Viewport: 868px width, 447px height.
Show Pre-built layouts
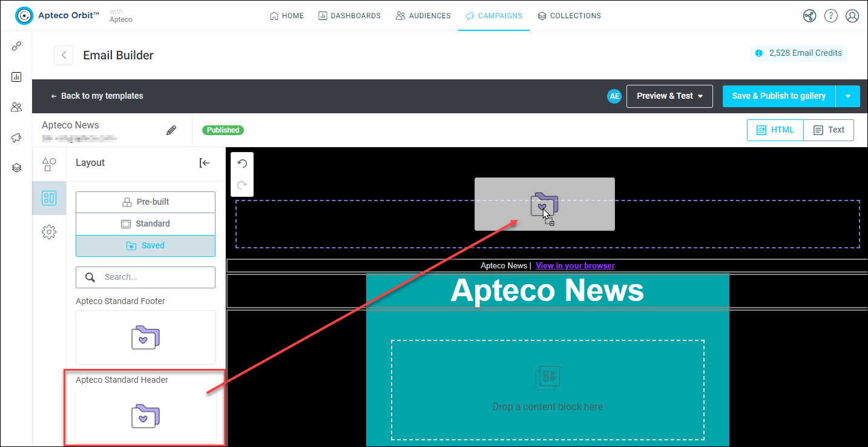145,202
